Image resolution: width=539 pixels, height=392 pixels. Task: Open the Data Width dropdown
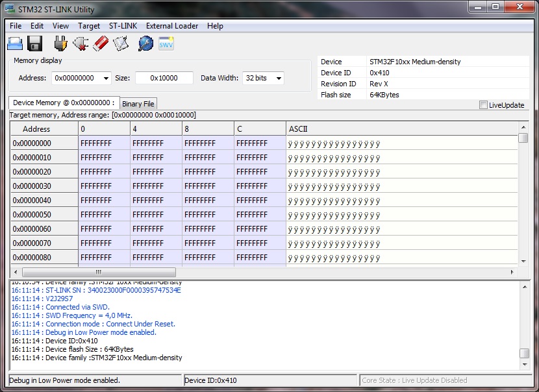tap(279, 79)
